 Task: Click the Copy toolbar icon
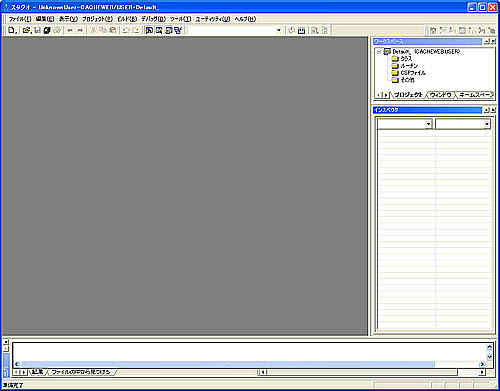point(103,30)
